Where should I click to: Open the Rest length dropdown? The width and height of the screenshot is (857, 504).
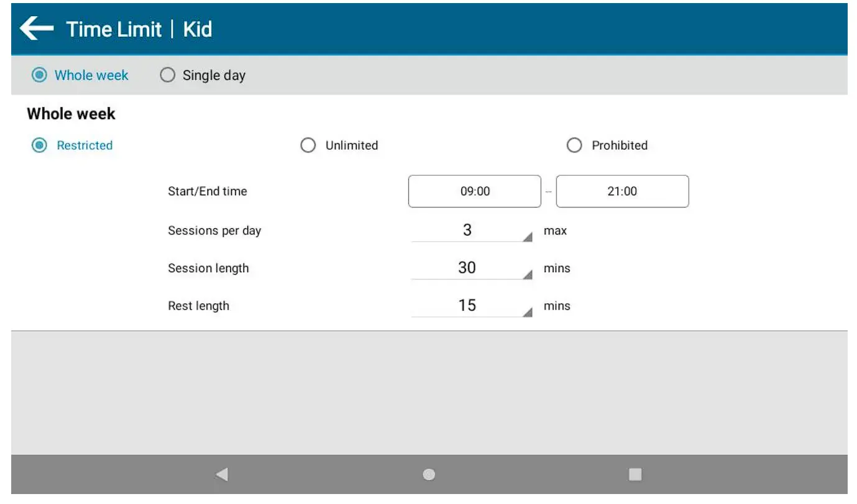point(472,306)
